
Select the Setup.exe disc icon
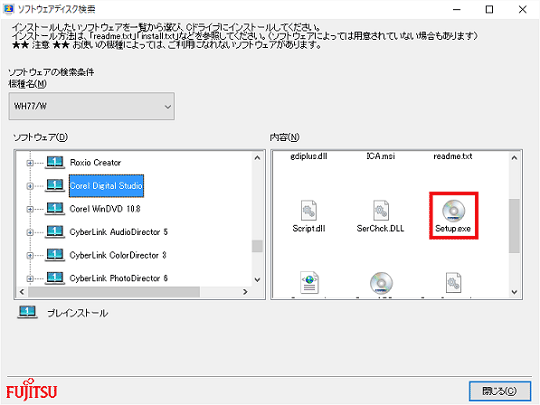(x=454, y=210)
